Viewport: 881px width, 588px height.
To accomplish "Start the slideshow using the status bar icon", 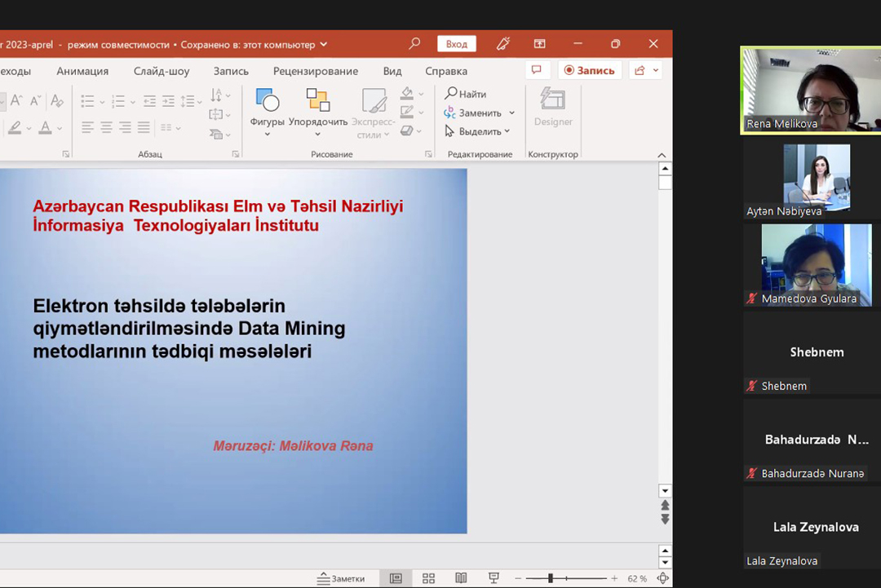I will tap(494, 578).
